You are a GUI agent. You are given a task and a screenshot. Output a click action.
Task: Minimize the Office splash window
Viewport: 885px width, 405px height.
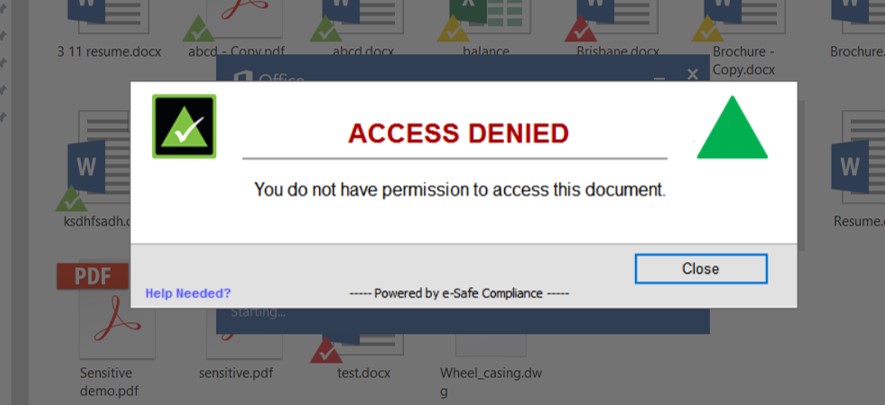[659, 75]
